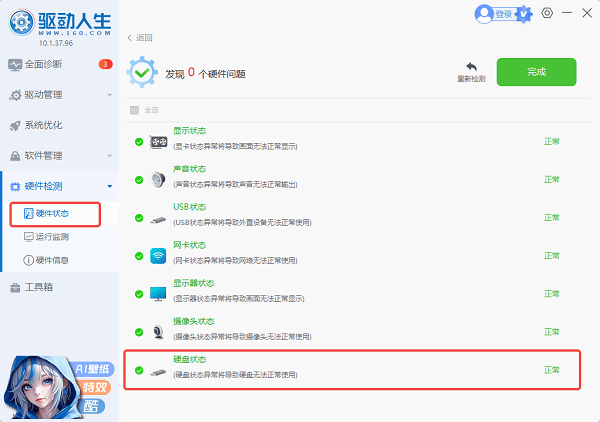The width and height of the screenshot is (600, 422).
Task: Click the 软件管理 bag icon
Action: [x=15, y=156]
